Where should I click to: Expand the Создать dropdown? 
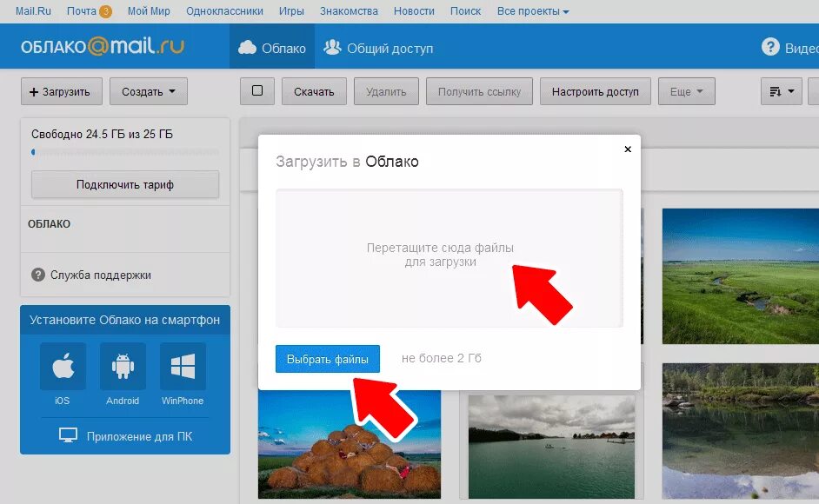point(149,91)
